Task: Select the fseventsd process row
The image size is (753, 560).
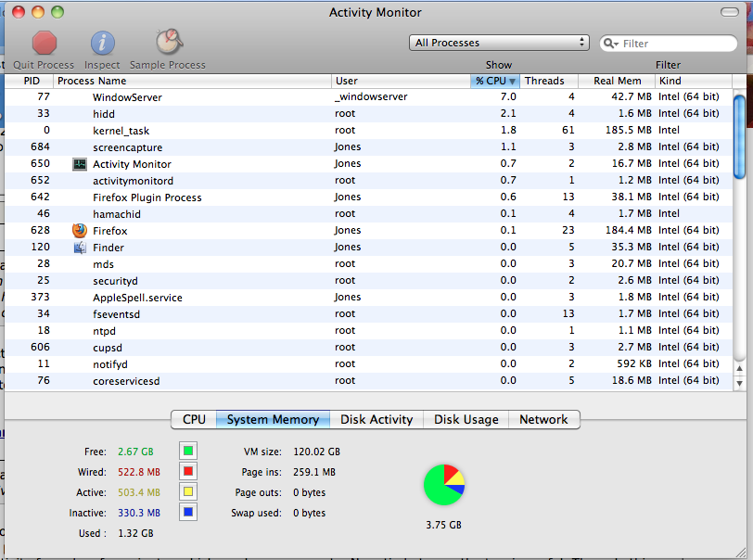Action: click(x=368, y=313)
